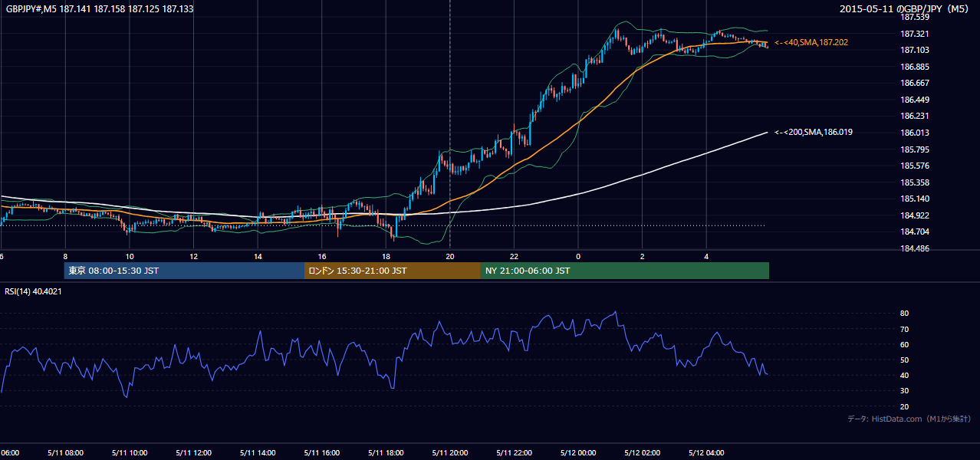Click price axis label 185.795
Image resolution: width=980 pixels, height=460 pixels.
pos(914,149)
